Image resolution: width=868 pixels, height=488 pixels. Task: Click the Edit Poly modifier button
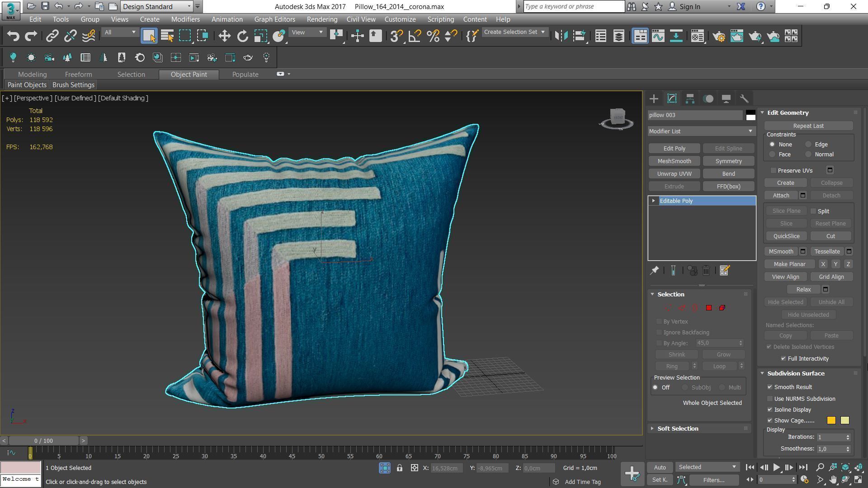(674, 149)
